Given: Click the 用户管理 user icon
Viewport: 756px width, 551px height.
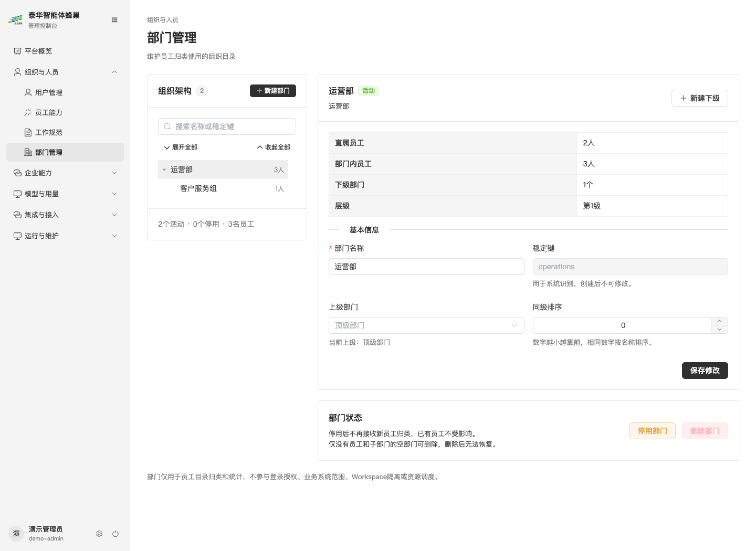Looking at the screenshot, I should 28,92.
